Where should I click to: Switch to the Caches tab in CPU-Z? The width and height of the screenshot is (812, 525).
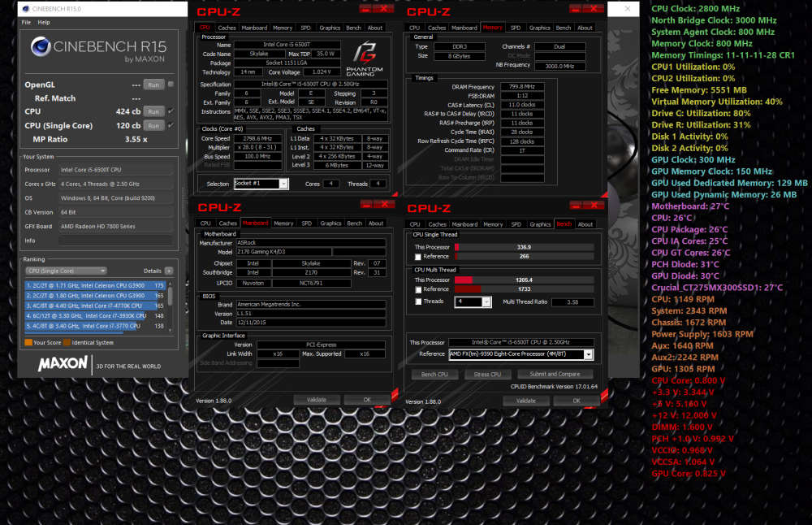(x=226, y=27)
